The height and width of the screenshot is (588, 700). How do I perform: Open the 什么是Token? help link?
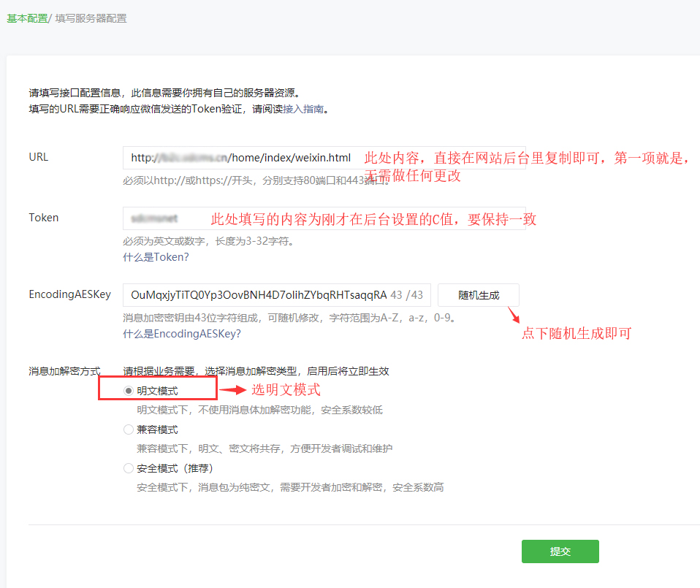156,257
